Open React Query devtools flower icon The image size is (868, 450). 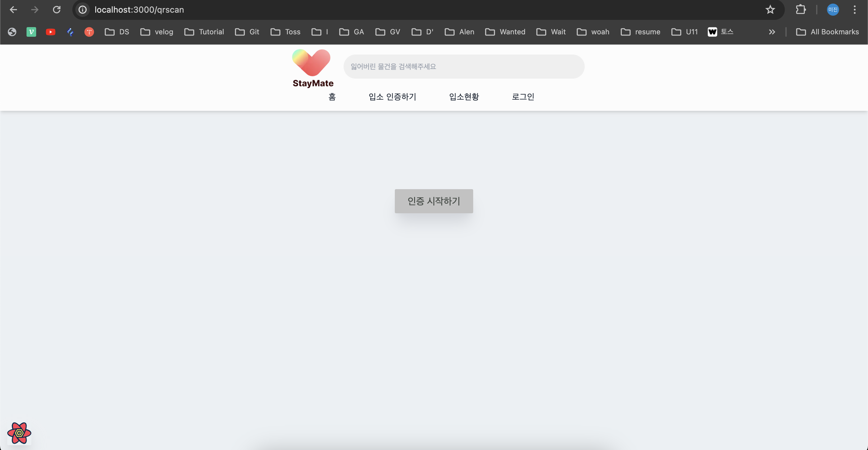[x=19, y=433]
